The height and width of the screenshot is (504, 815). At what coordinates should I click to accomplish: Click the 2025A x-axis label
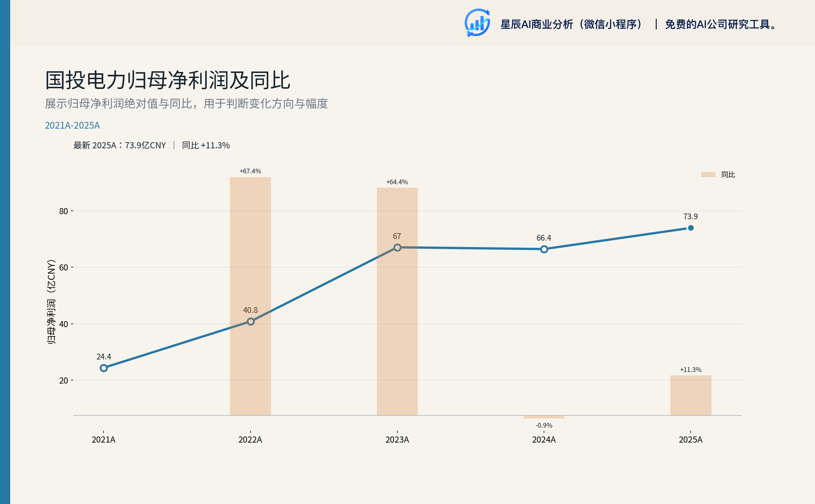coord(691,440)
